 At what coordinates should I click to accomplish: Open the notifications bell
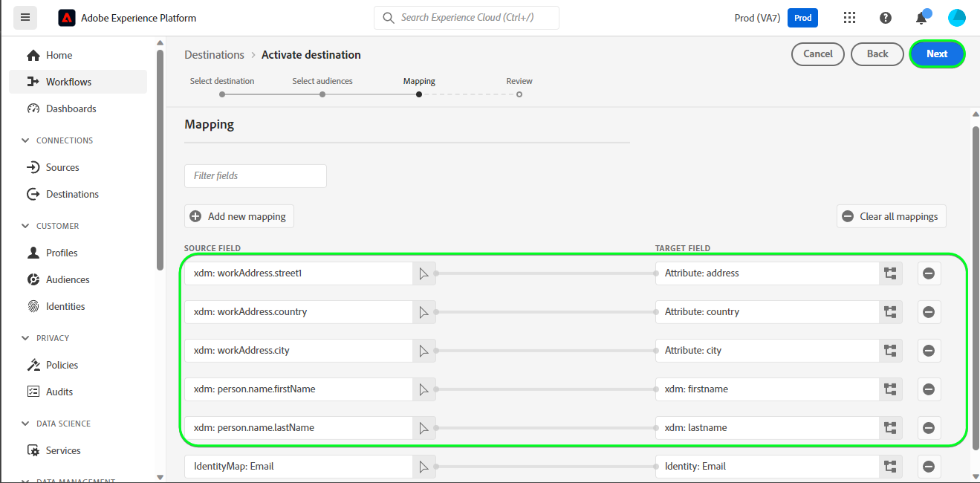point(922,17)
